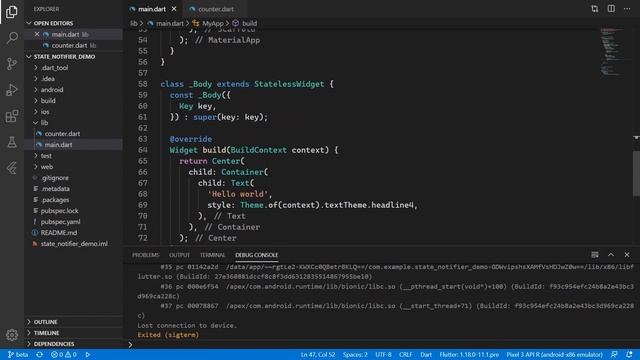Open the Extensions view icon
Viewport: 640px width, 360px height.
coord(12,116)
